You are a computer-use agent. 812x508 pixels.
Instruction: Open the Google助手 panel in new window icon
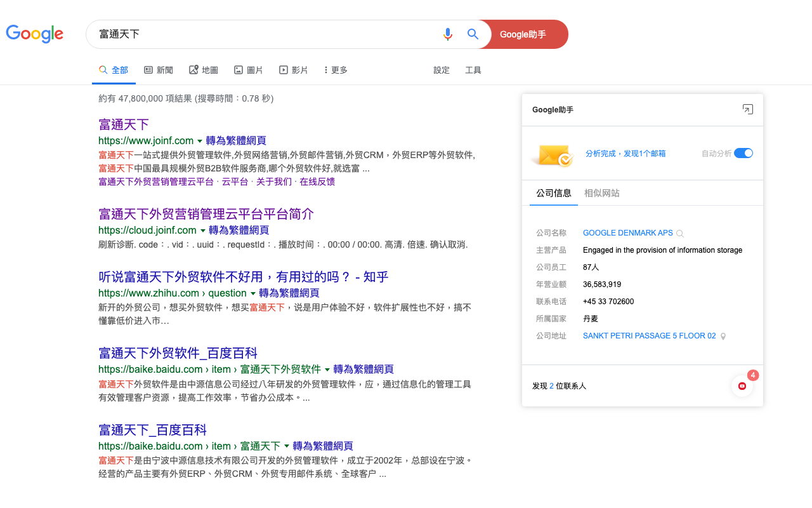pos(748,109)
